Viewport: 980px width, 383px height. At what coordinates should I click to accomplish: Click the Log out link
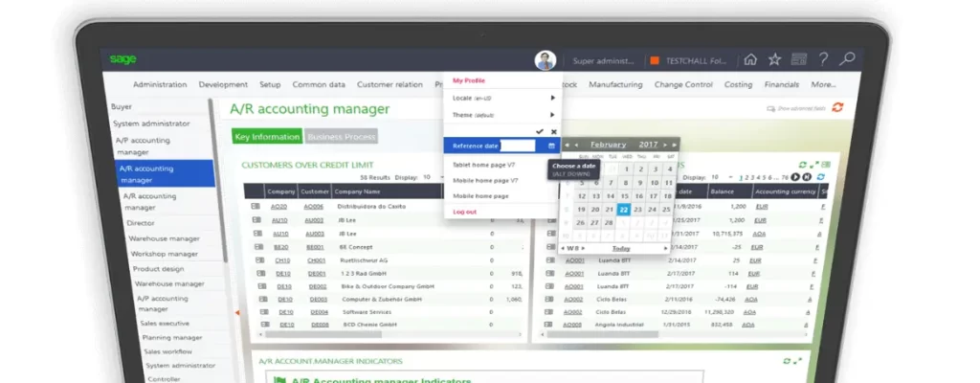click(x=464, y=212)
